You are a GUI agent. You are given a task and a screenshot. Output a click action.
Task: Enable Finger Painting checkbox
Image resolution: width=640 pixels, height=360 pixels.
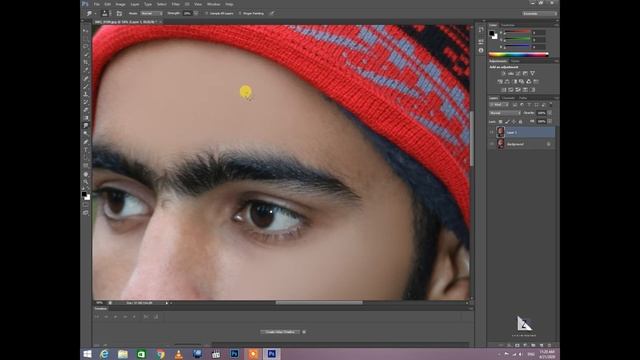click(240, 13)
